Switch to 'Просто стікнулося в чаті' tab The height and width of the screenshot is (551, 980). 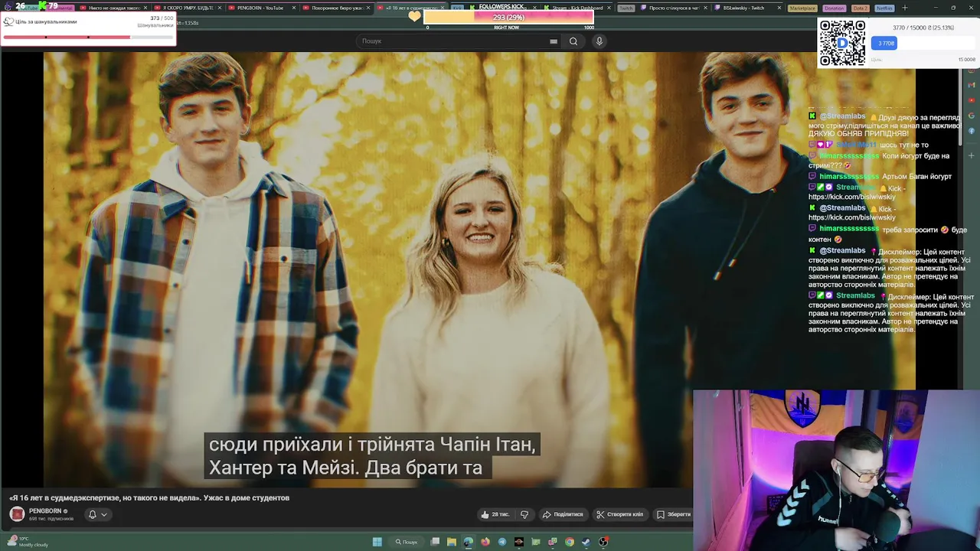click(674, 8)
